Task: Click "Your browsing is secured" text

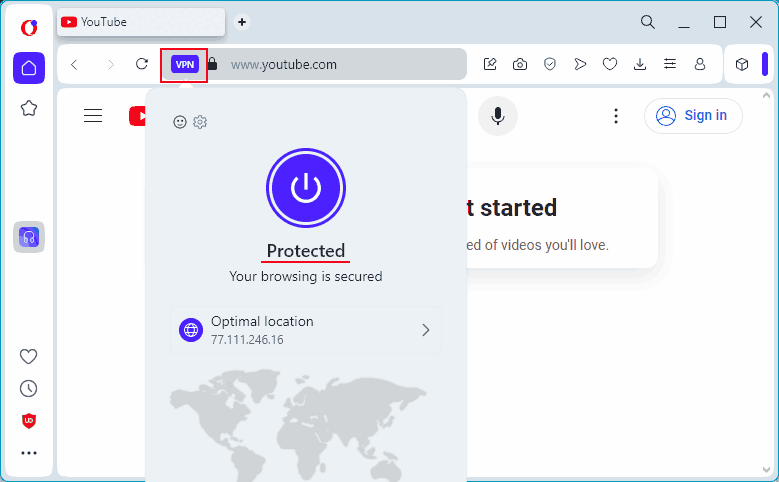Action: (306, 276)
